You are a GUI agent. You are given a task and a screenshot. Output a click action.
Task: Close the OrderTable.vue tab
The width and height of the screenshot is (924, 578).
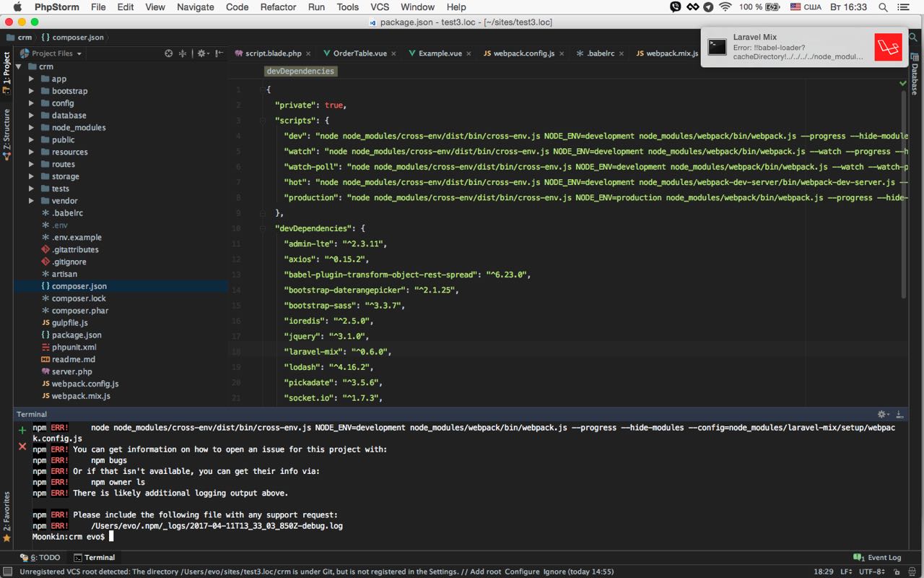393,53
